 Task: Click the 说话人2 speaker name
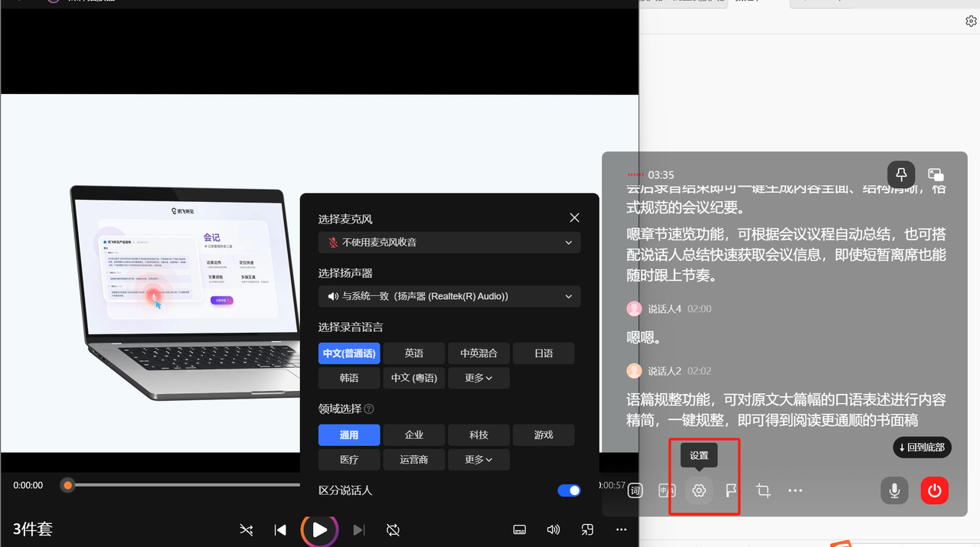pos(665,371)
